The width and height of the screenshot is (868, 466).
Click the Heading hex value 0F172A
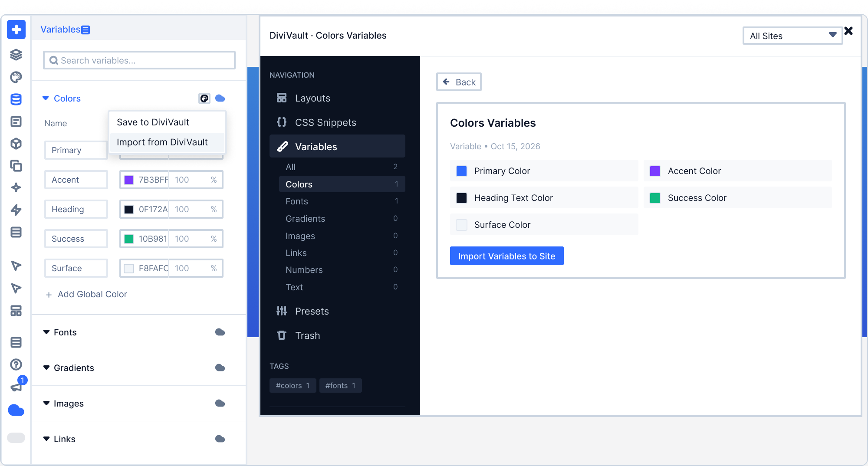click(153, 210)
